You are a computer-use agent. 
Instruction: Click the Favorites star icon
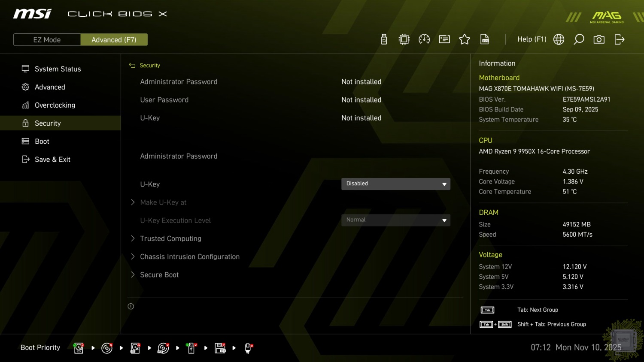tap(465, 39)
